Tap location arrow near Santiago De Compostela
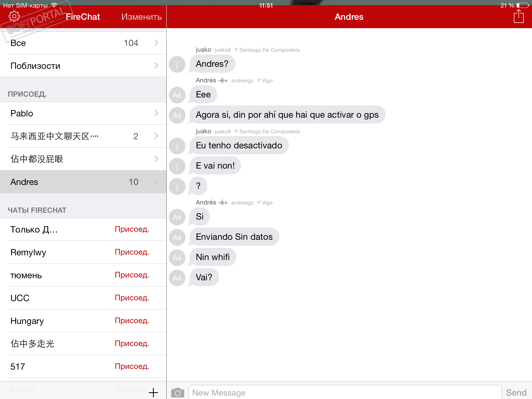The image size is (532, 399). 236,50
